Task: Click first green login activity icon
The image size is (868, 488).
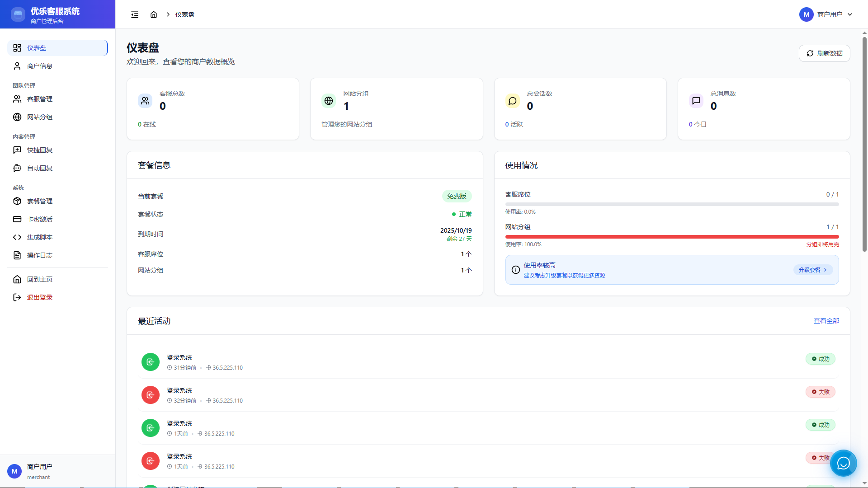Action: click(x=151, y=362)
